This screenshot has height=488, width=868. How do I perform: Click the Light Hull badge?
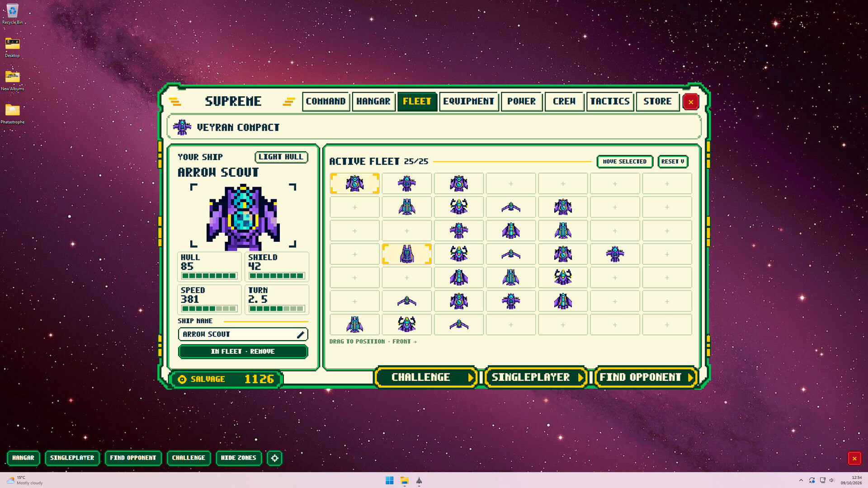[281, 157]
